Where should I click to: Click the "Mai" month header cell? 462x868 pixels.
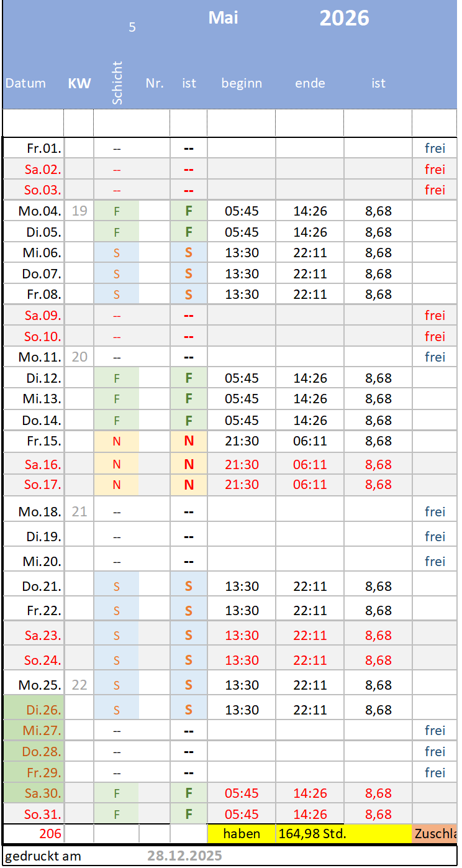(x=223, y=18)
